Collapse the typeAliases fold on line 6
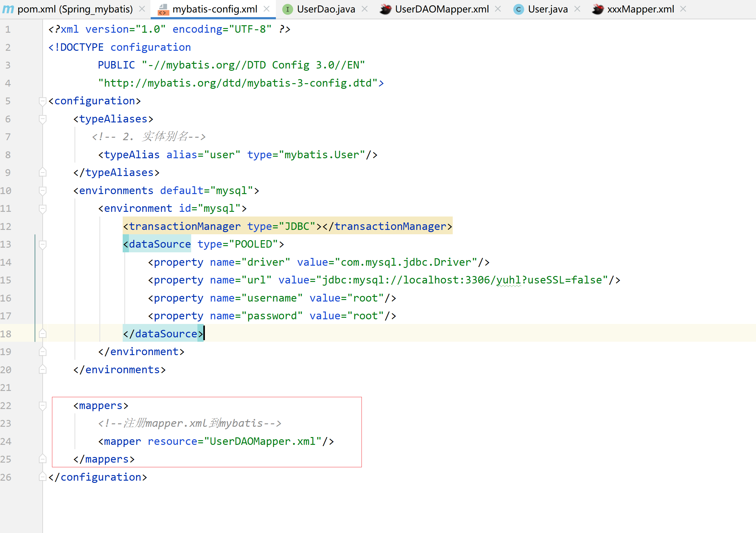Image resolution: width=756 pixels, height=533 pixels. tap(42, 119)
